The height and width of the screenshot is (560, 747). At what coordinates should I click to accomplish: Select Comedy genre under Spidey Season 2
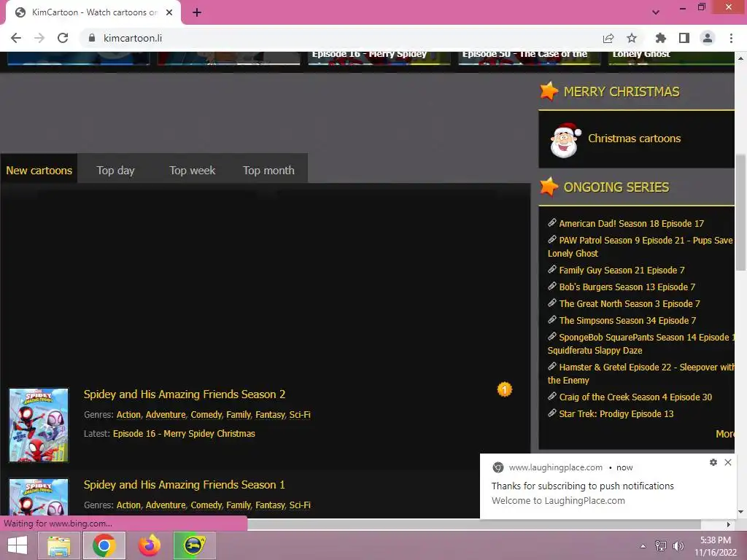(x=206, y=414)
